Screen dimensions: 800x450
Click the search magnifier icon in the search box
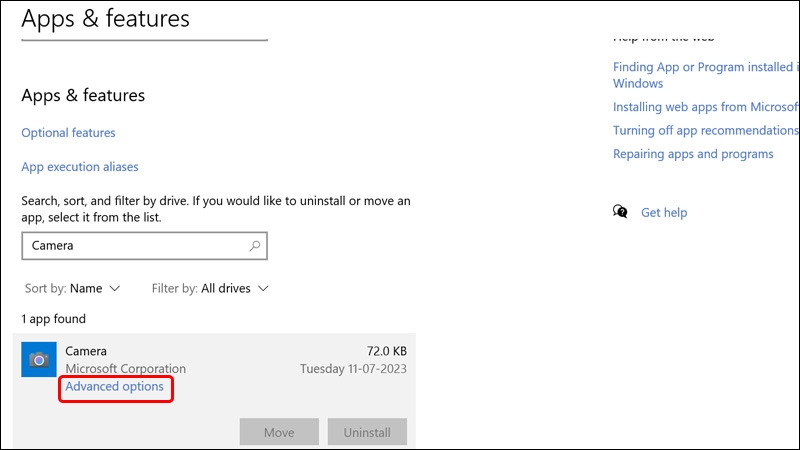tap(255, 246)
